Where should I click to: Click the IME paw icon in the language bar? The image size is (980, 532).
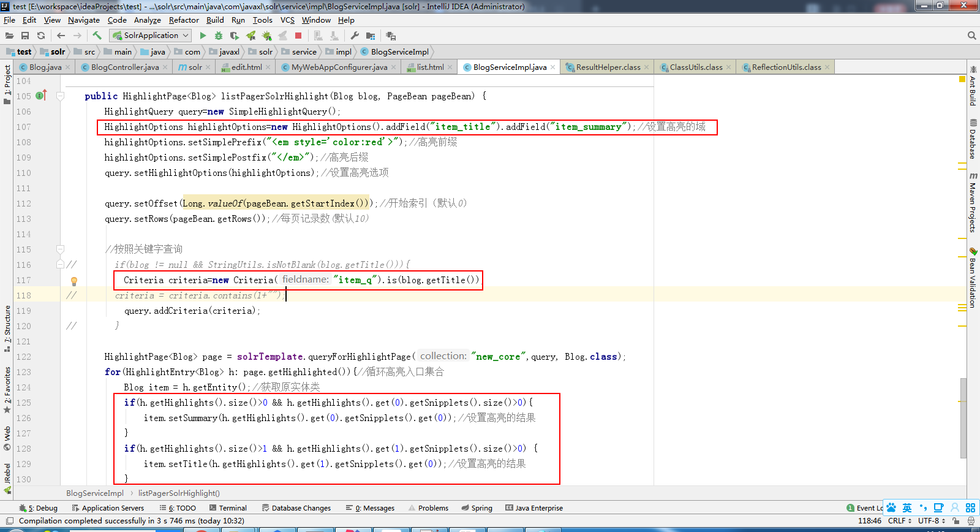click(x=891, y=507)
